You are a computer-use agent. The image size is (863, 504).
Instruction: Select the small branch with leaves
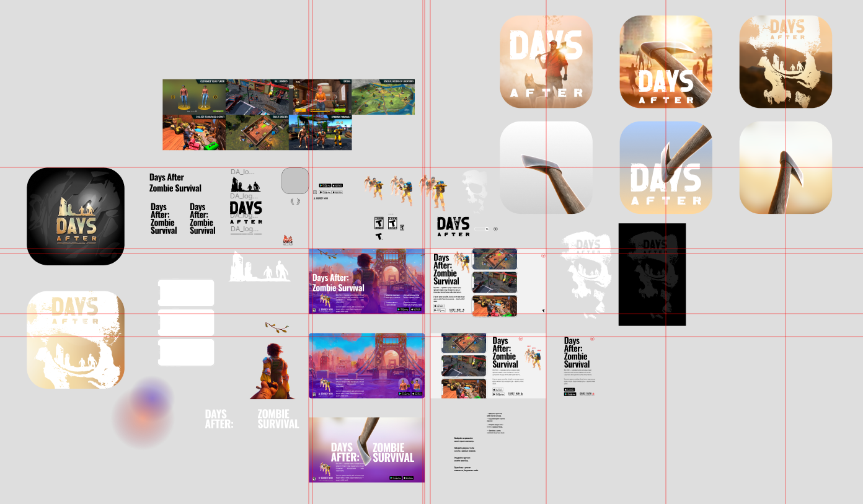pos(277,327)
